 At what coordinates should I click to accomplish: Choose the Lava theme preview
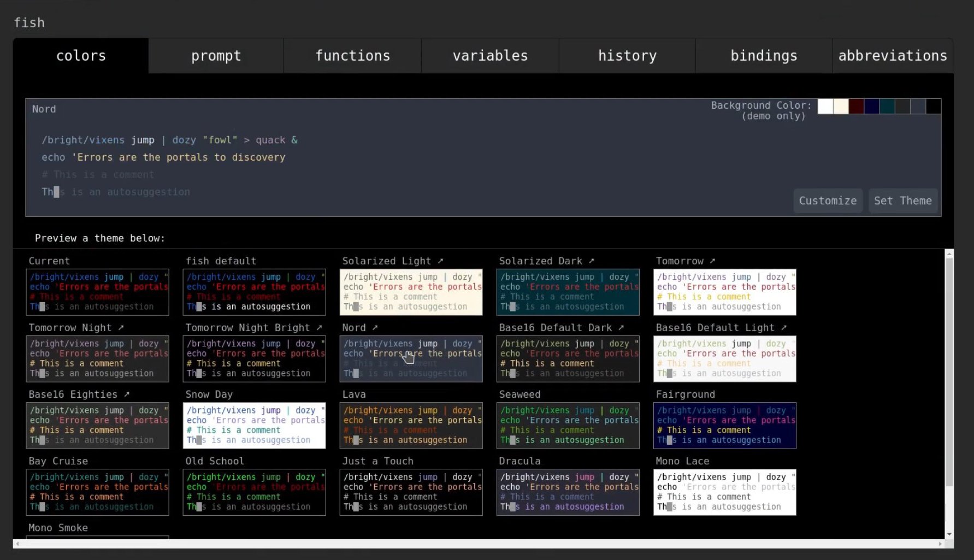point(411,425)
